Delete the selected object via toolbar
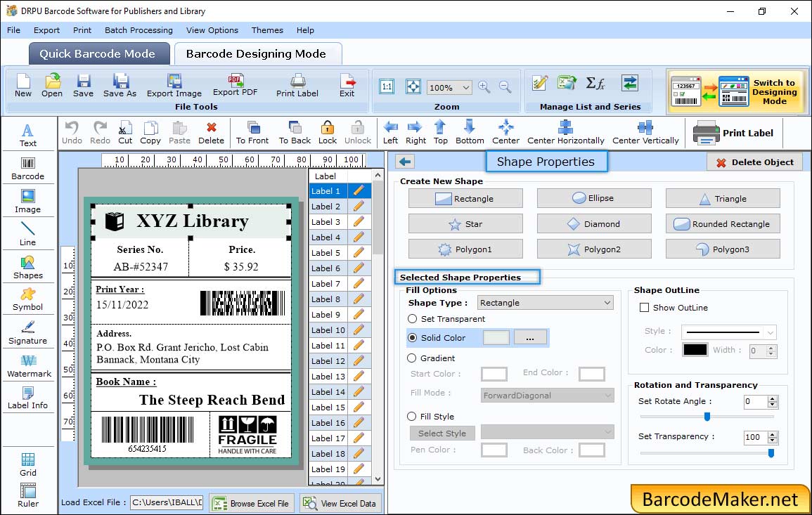Viewport: 812px width, 515px height. pos(212,133)
